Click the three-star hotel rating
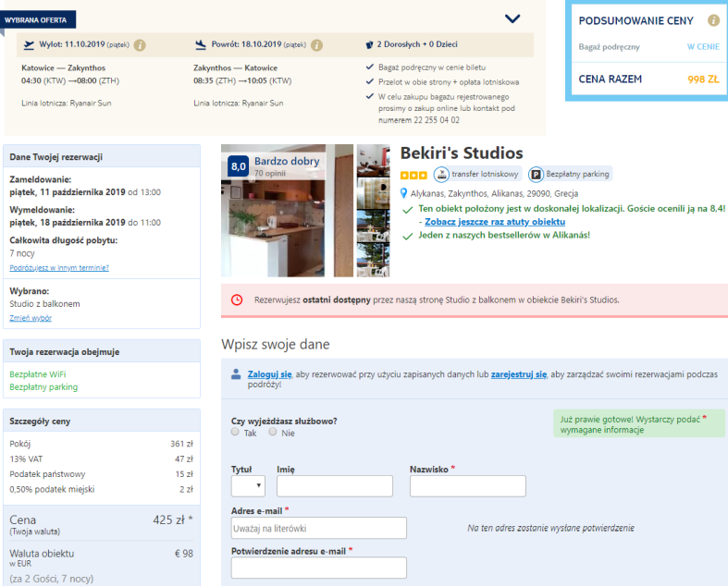 click(413, 176)
